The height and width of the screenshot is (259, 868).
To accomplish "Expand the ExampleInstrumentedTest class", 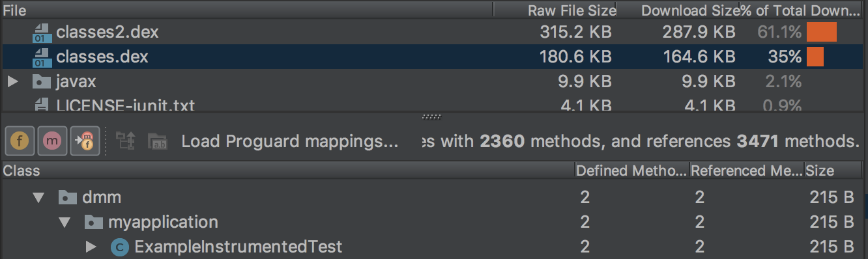I will [x=91, y=247].
